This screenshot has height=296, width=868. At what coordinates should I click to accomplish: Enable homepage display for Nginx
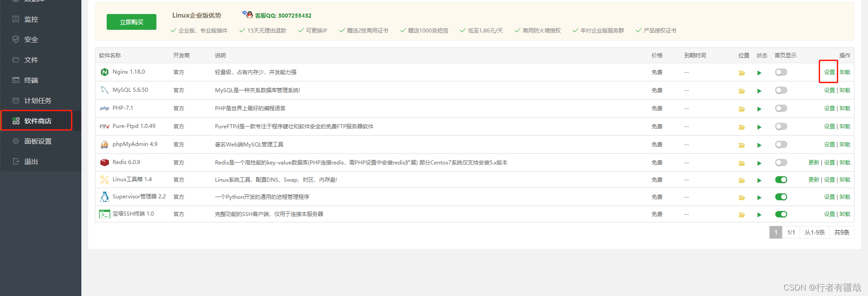(x=781, y=72)
